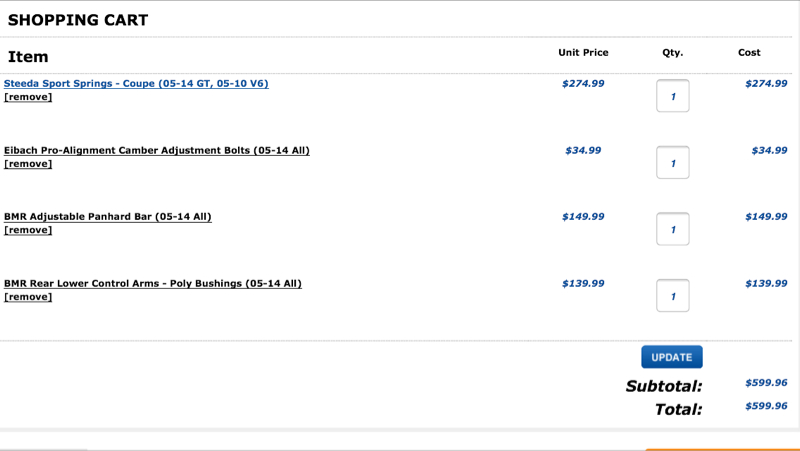The image size is (800, 451).
Task: Click the Cost column header
Action: tap(749, 53)
